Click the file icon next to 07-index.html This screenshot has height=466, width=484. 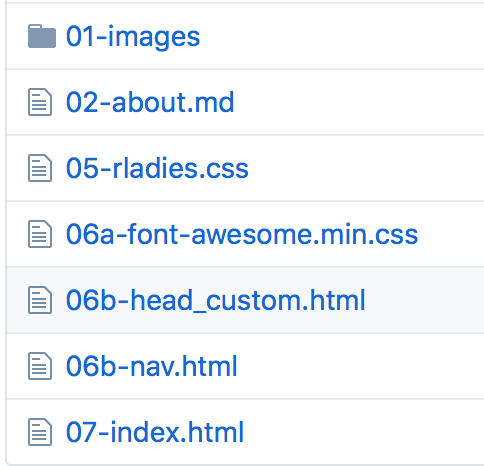(40, 432)
